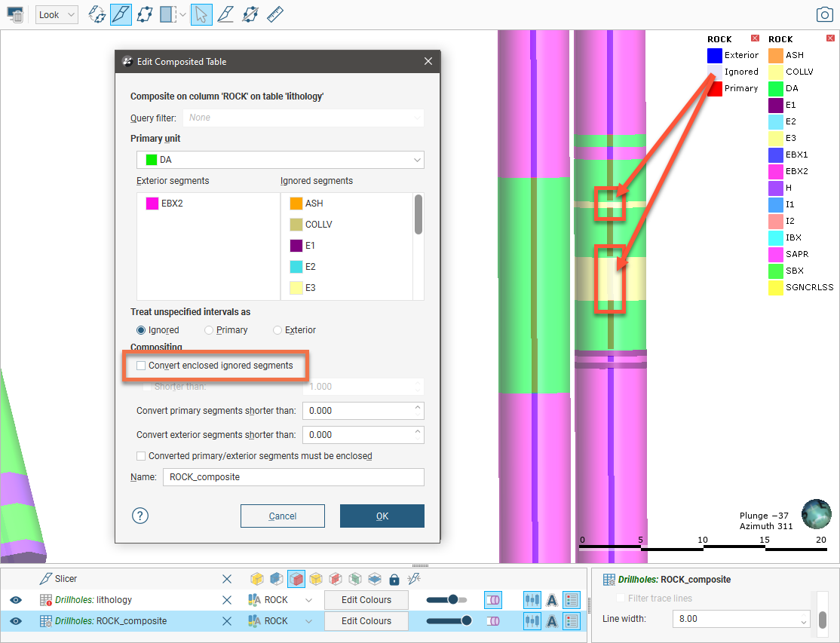
Task: Click the slicer lock icon
Action: [394, 579]
